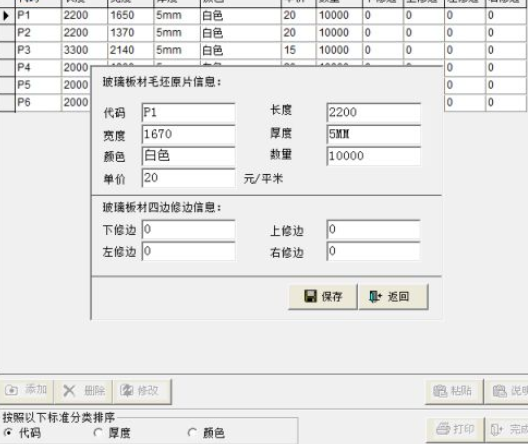This screenshot has width=528, height=444.
Task: Click the 返回 return button
Action: (394, 297)
